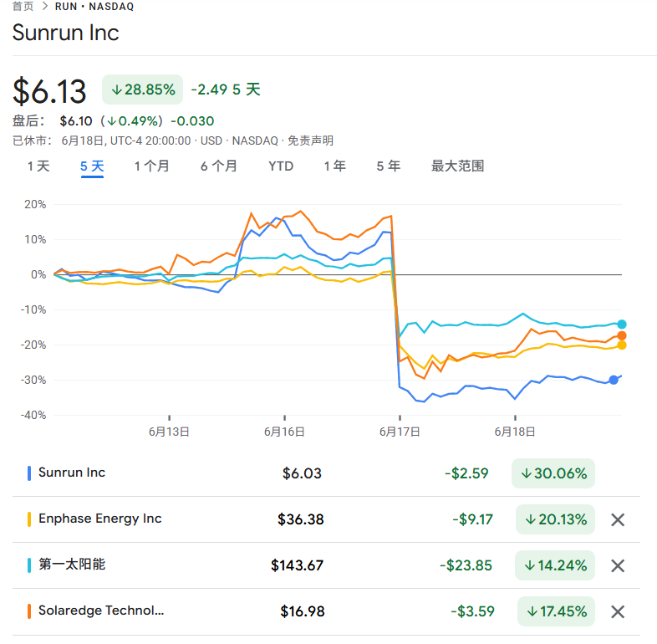Show 最大范围 chart range
This screenshot has height=644, width=657.
click(457, 166)
